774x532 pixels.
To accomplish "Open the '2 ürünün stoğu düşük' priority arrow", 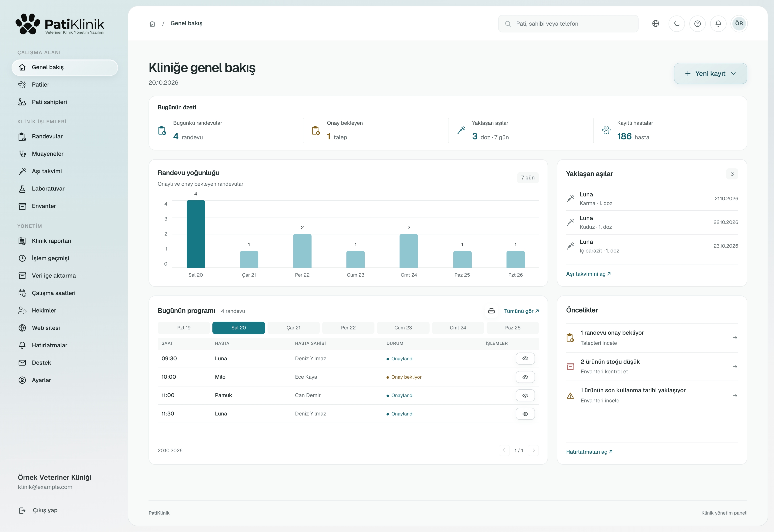I will point(735,367).
